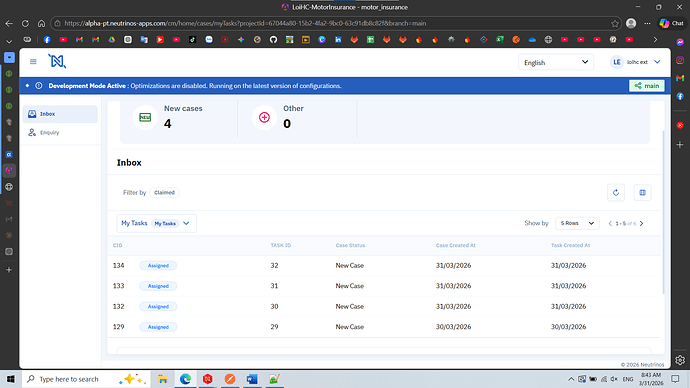Click the Assigned badge for case 134
Image resolution: width=690 pixels, height=388 pixels.
tap(158, 265)
